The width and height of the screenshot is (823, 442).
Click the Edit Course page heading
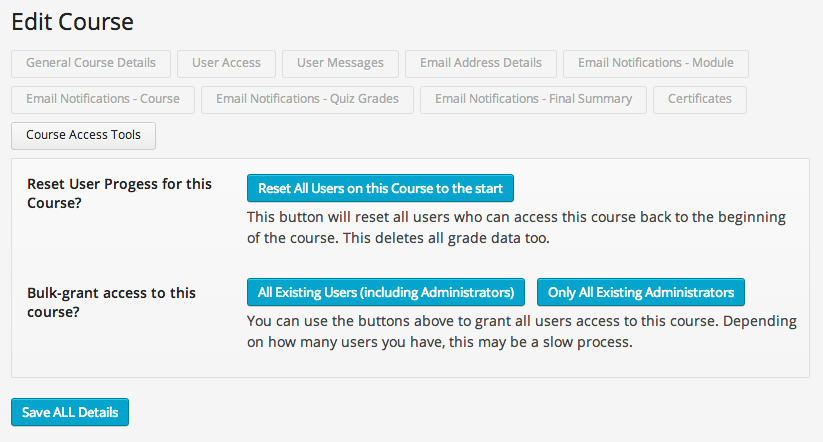(x=72, y=21)
